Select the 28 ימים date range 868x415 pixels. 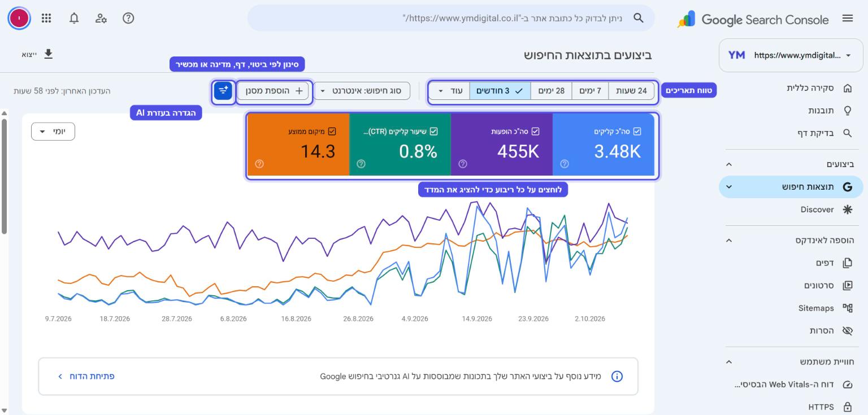pos(551,90)
